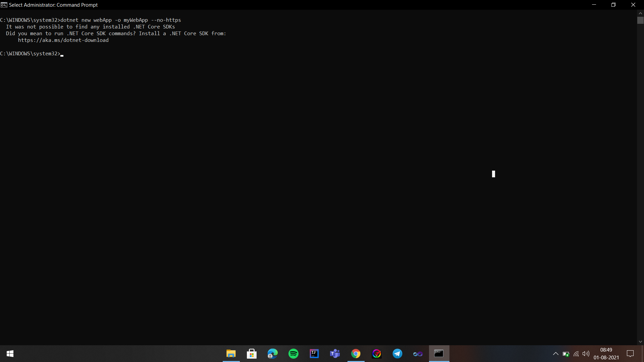Viewport: 644px width, 362px height.
Task: Open the Windows Start menu
Action: (x=10, y=354)
